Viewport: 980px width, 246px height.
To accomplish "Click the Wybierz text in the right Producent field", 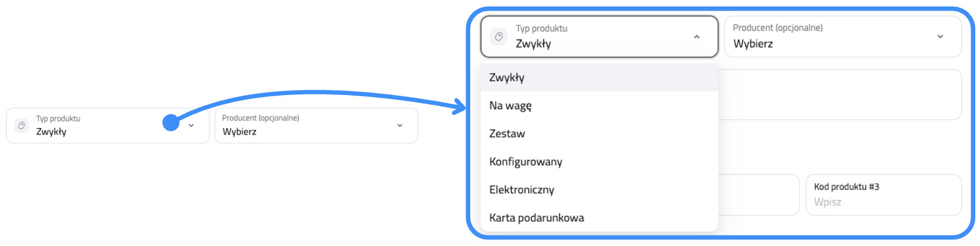I will 753,44.
